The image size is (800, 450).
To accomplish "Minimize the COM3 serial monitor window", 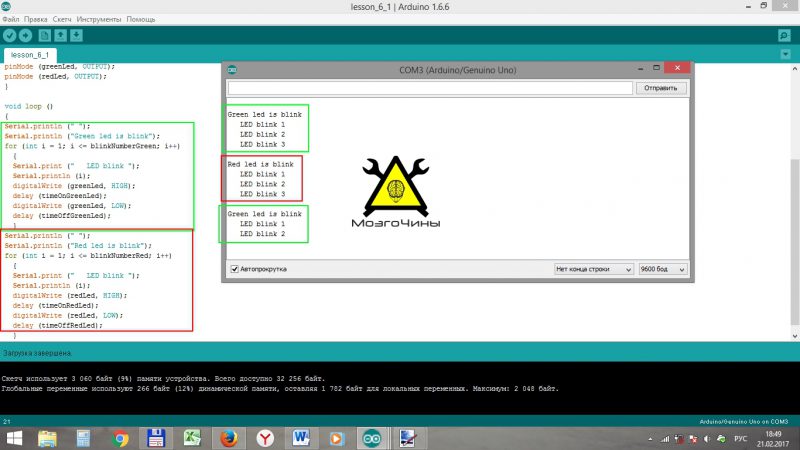I will point(640,68).
